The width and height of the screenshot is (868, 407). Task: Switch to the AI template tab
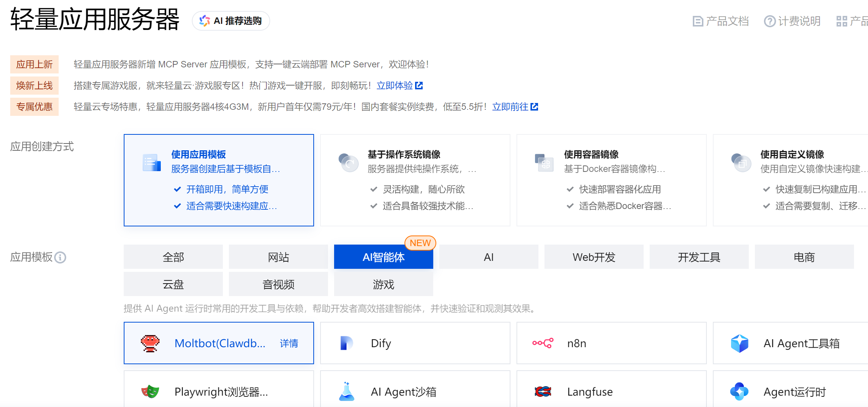(x=489, y=257)
